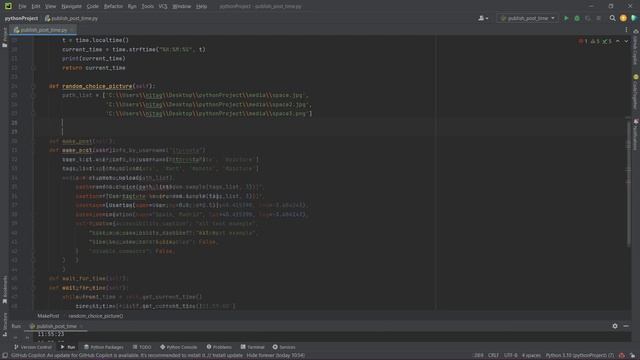
Task: Go to previous highlighted error arrow
Action: (618, 41)
